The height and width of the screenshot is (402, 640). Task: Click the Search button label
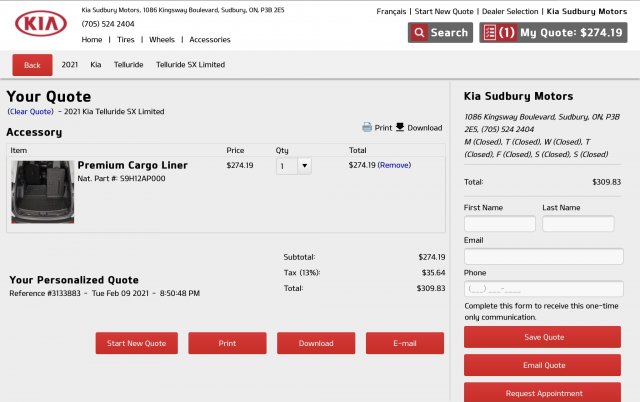point(449,33)
